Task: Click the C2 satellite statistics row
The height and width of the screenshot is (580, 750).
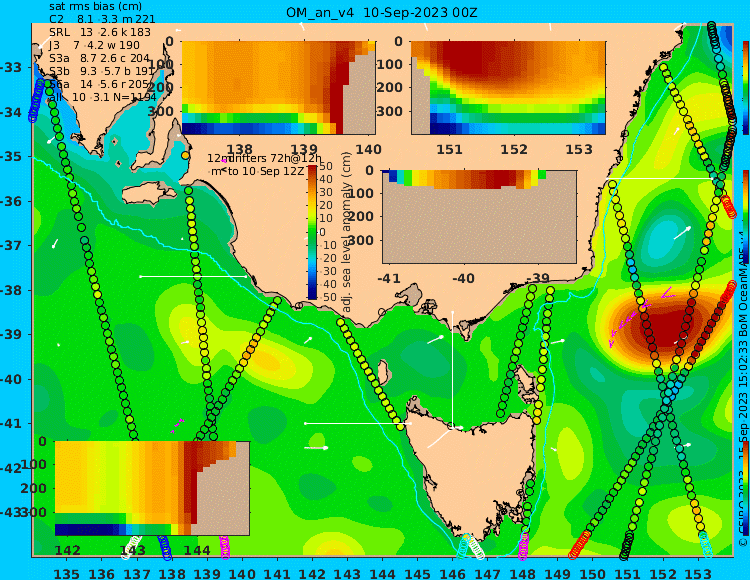Action: 102,19
